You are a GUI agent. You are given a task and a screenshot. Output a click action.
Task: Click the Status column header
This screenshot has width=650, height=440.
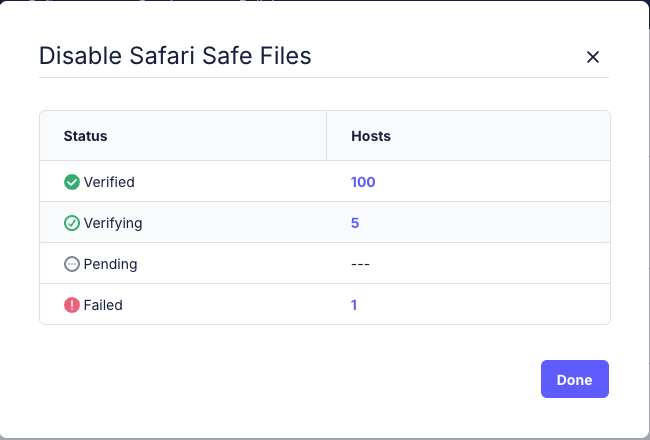tap(85, 136)
